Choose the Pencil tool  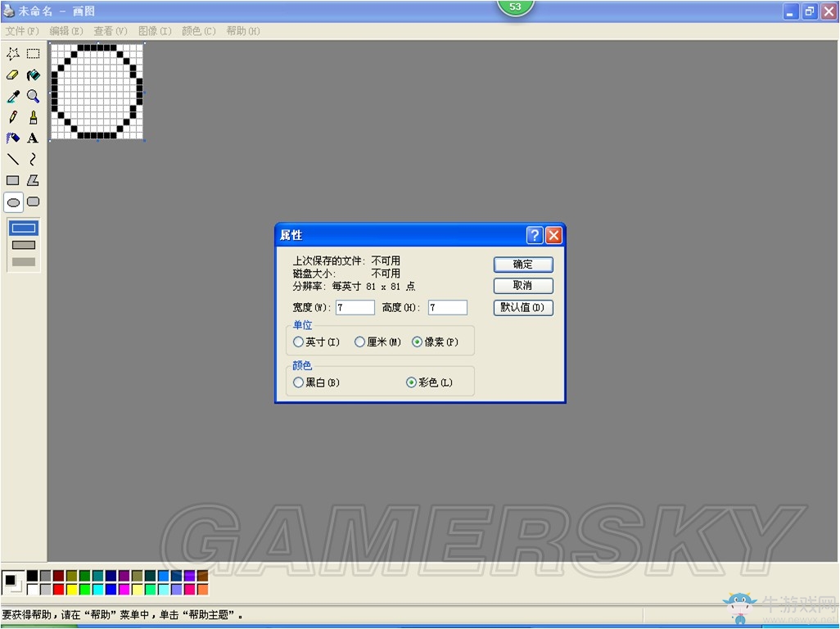pos(13,117)
